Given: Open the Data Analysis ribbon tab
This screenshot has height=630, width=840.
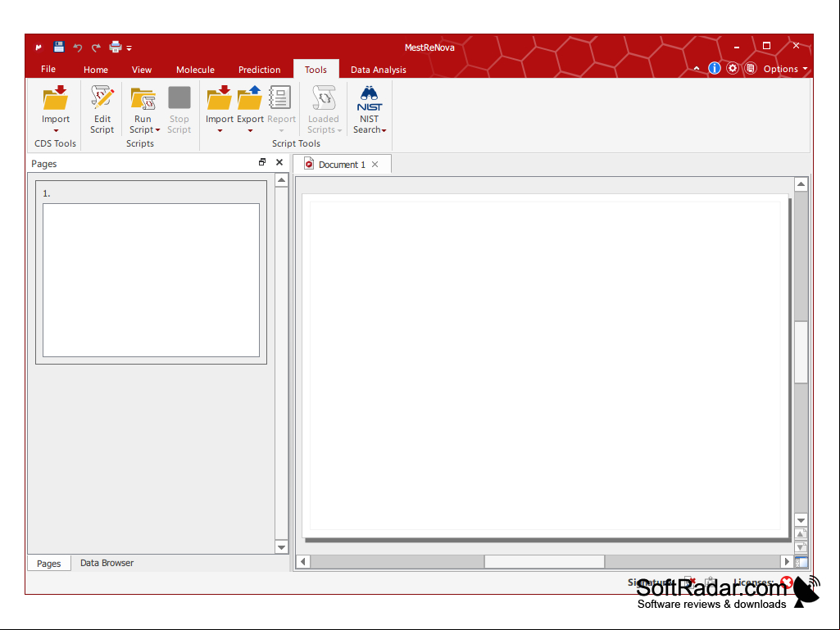Looking at the screenshot, I should tap(379, 70).
